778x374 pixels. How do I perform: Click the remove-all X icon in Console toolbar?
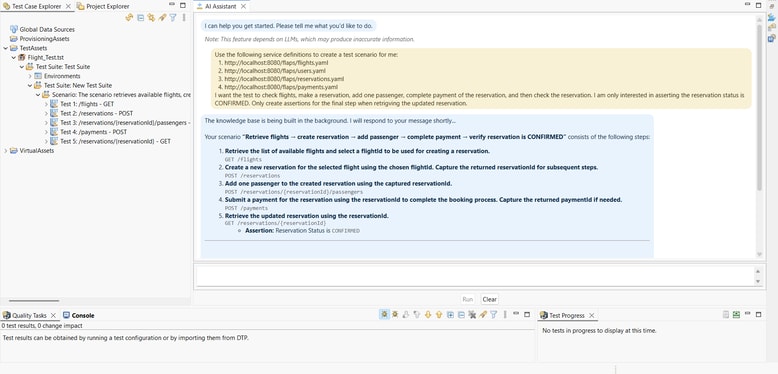tap(472, 314)
